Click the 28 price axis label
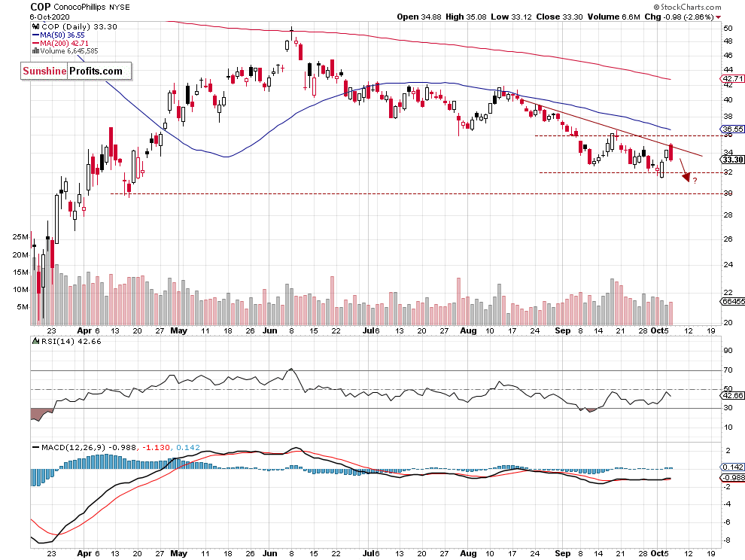The image size is (745, 560). (x=728, y=215)
